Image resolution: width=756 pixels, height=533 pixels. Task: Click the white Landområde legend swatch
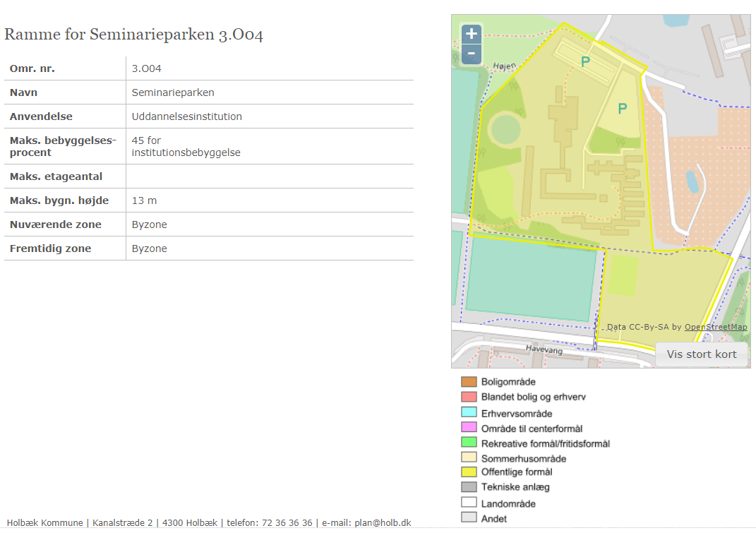(x=469, y=503)
